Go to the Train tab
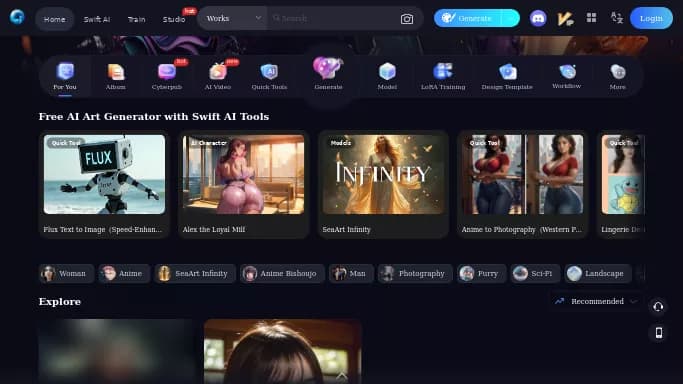Viewport: 683px width, 384px height. click(x=136, y=19)
